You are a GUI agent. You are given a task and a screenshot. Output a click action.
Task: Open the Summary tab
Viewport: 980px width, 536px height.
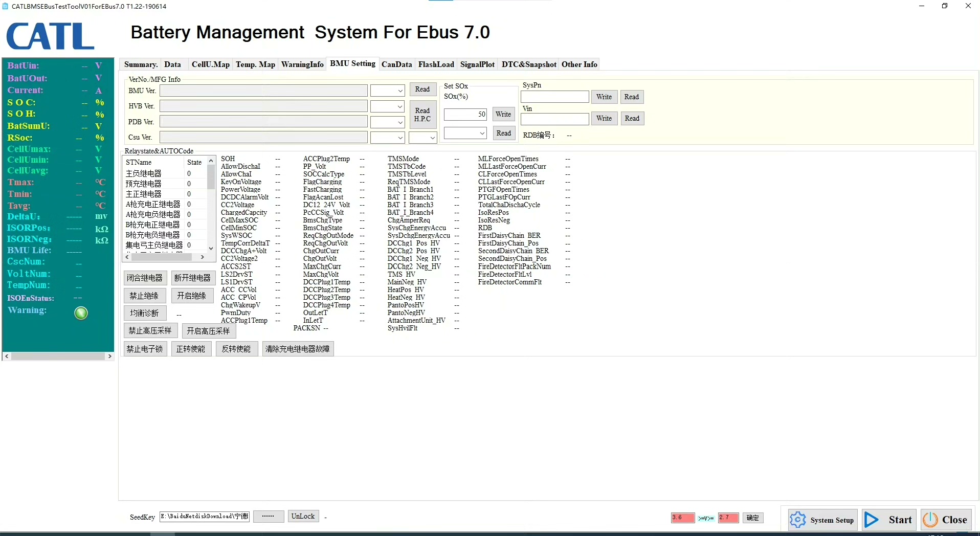click(141, 64)
